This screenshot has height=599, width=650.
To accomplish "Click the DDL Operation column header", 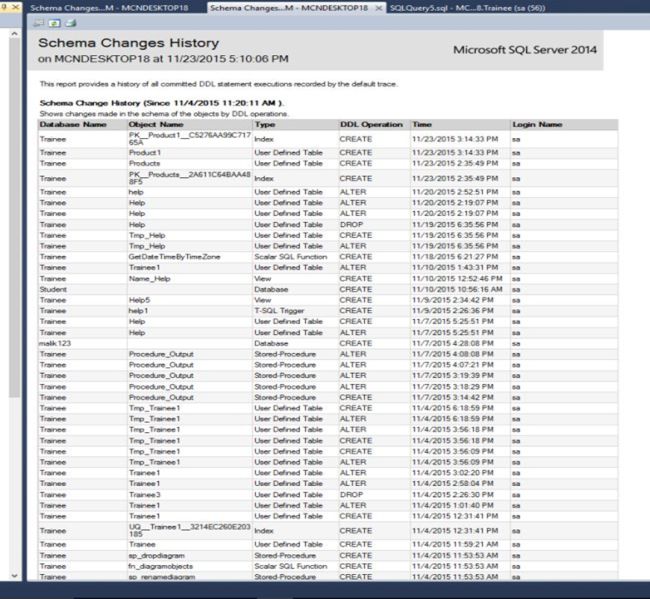I will (x=371, y=124).
